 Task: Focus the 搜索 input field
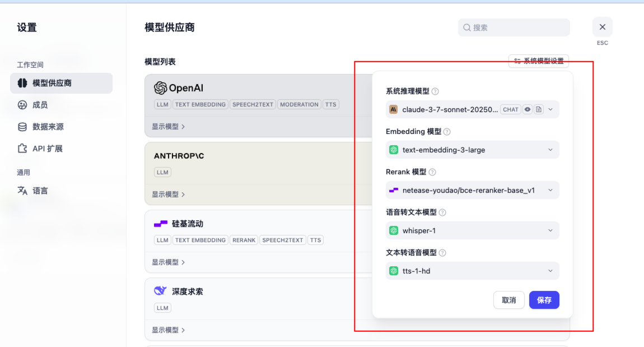514,27
